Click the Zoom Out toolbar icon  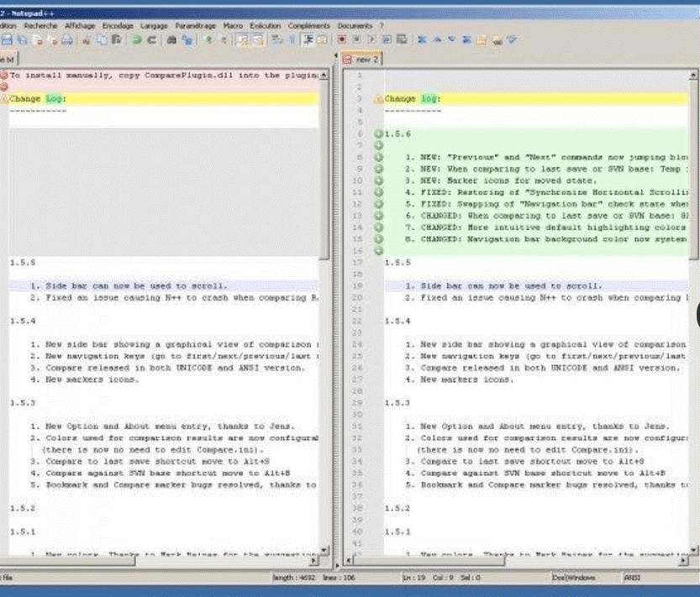[x=224, y=40]
